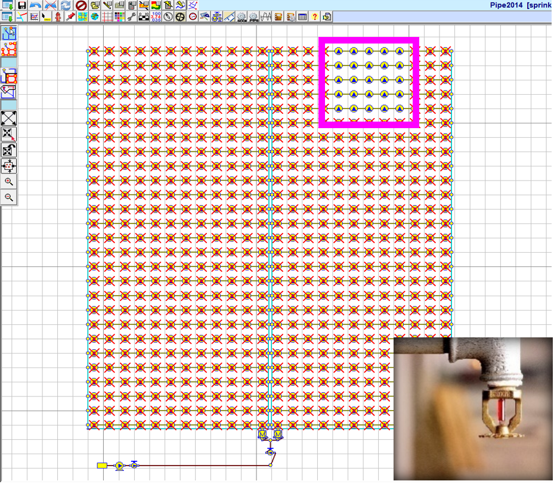The width and height of the screenshot is (554, 484).
Task: Click the refresh arrows icon
Action: [x=65, y=5]
